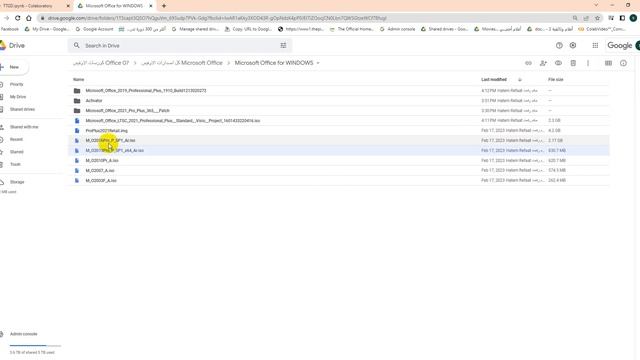Select the Microsoft Office for WINDOWS browser tab
Image resolution: width=640 pixels, height=360 pixels.
click(114, 6)
